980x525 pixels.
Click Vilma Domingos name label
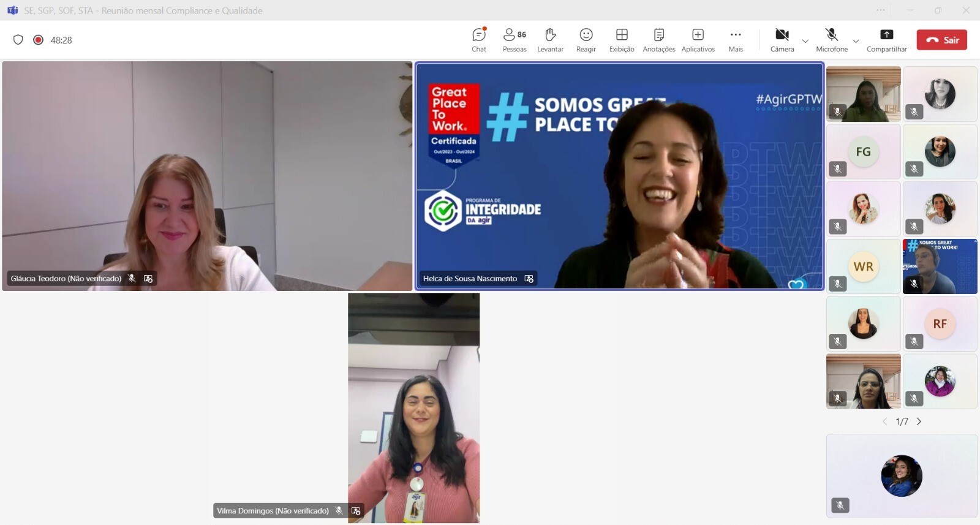tap(273, 511)
